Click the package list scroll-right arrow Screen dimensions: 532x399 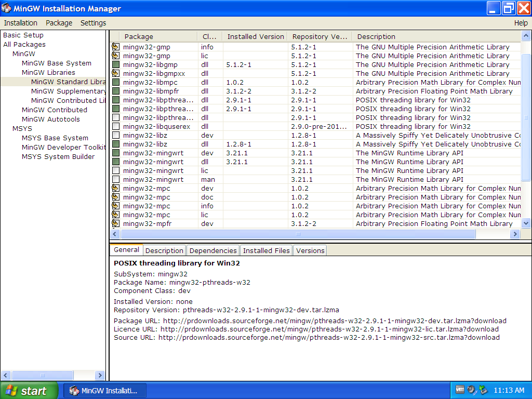coord(515,234)
